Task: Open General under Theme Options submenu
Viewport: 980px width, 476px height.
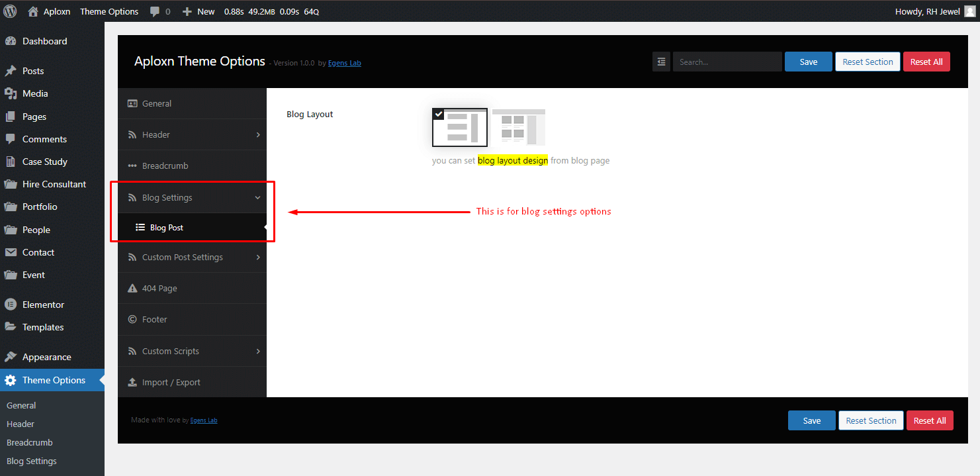Action: [21, 405]
